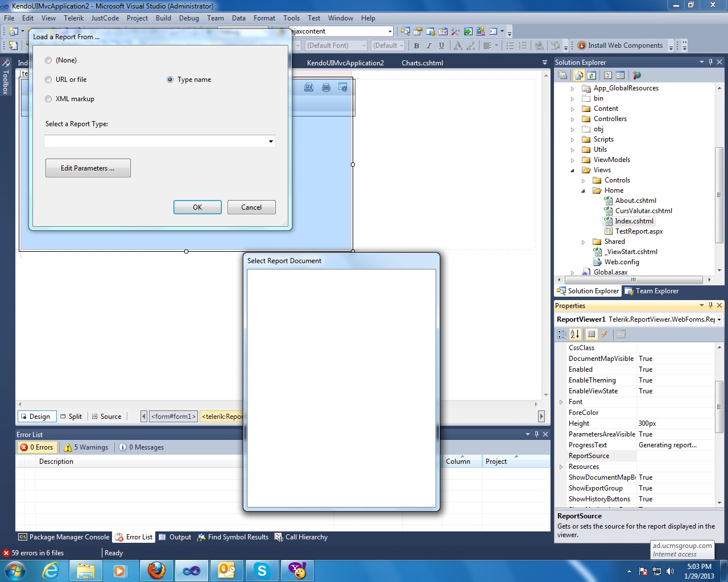This screenshot has height=582, width=728.
Task: Toggle the 0 Messages filter
Action: [141, 447]
